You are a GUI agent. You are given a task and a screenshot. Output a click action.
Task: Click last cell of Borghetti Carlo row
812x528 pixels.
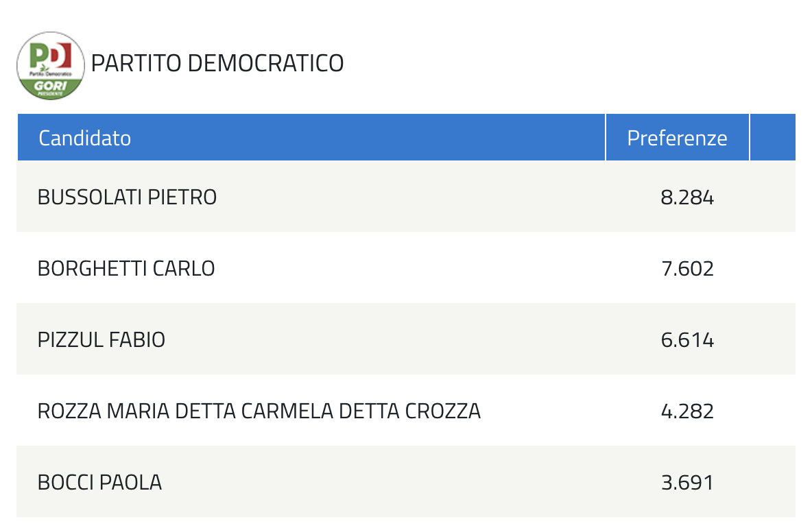coord(773,267)
